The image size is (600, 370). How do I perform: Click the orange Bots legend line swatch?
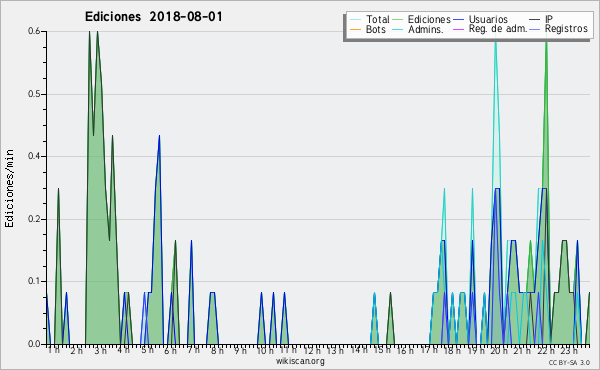tap(355, 29)
